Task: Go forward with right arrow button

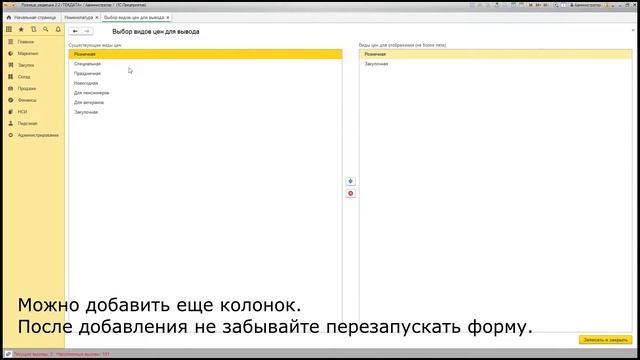Action: coord(87,31)
